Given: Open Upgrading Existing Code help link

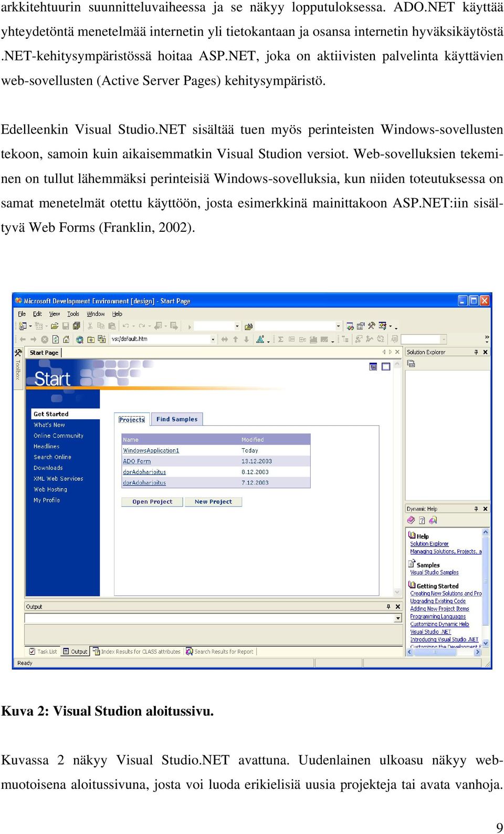Looking at the screenshot, I should [x=438, y=601].
